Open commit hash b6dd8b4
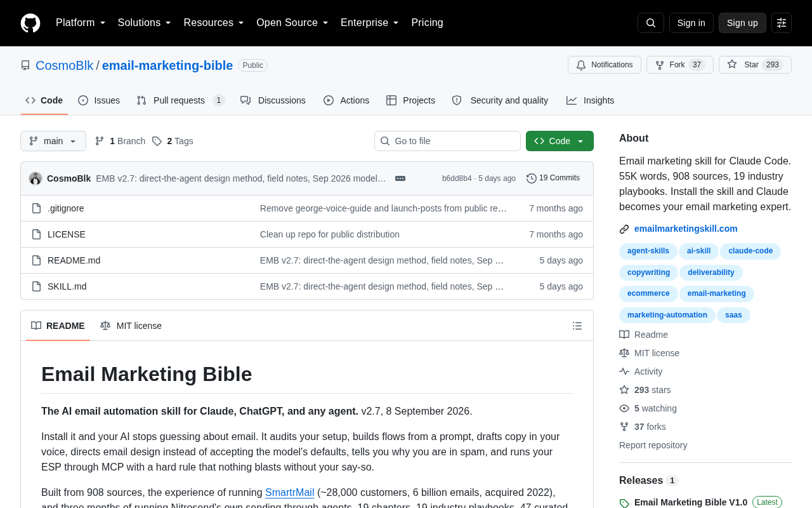The image size is (812, 508). [x=457, y=178]
